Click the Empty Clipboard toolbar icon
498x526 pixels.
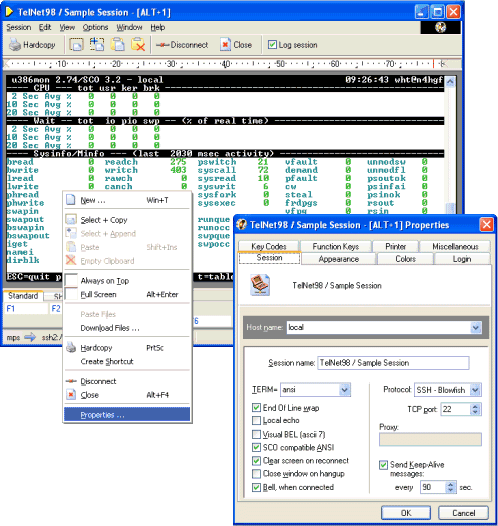click(x=138, y=45)
